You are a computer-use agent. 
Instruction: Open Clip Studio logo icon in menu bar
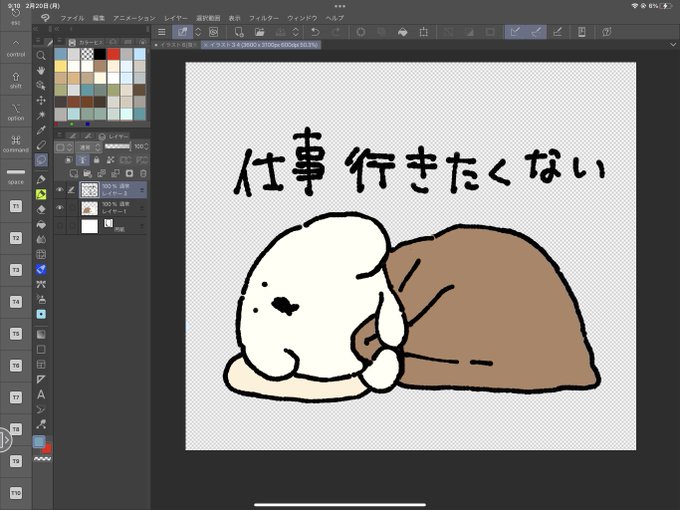pos(45,18)
